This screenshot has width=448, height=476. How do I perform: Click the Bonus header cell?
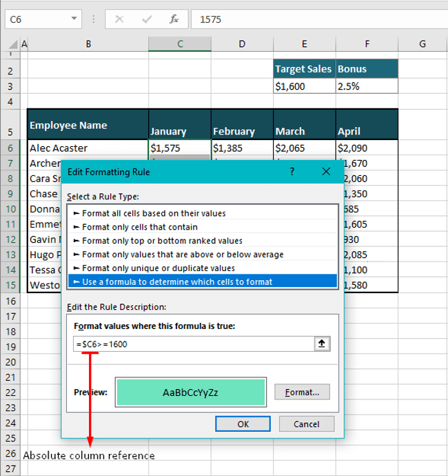point(367,69)
